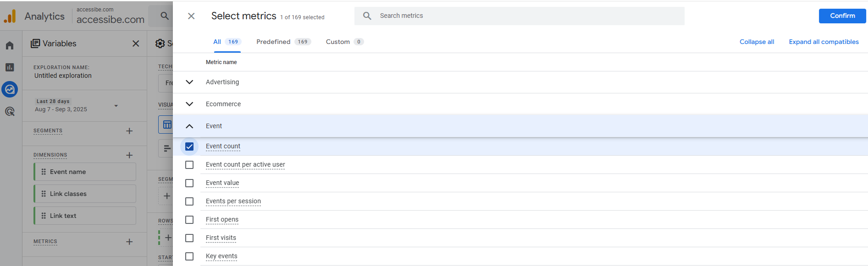
Task: Click the Metric name column header
Action: coord(221,62)
